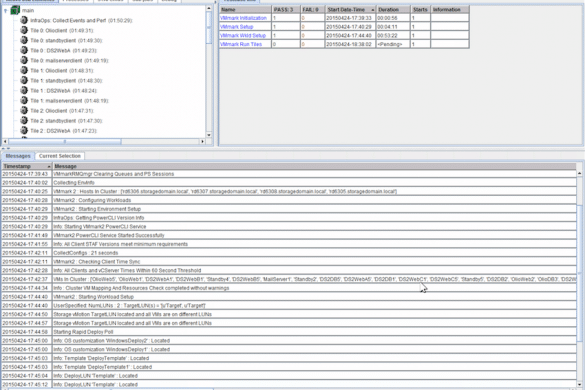This screenshot has height=390, width=585.
Task: Open the VMmark Wkld Setup testcase link
Action: pyautogui.click(x=243, y=35)
